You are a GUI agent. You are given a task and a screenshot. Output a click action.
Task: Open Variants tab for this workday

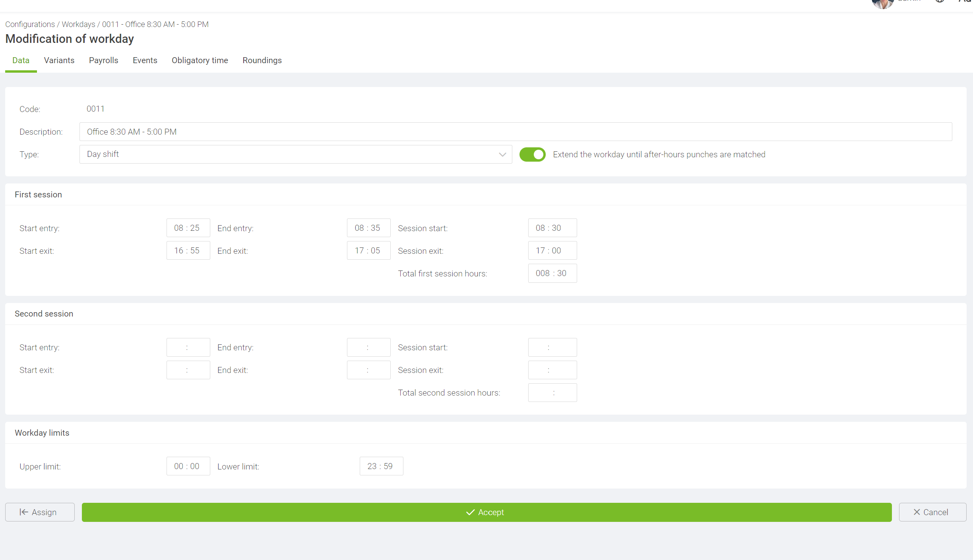[60, 61]
